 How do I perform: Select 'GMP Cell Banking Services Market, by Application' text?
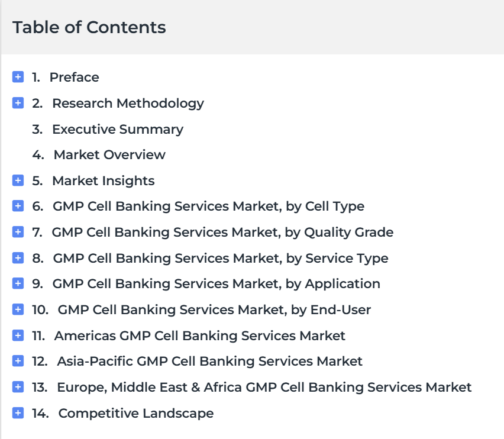click(217, 284)
